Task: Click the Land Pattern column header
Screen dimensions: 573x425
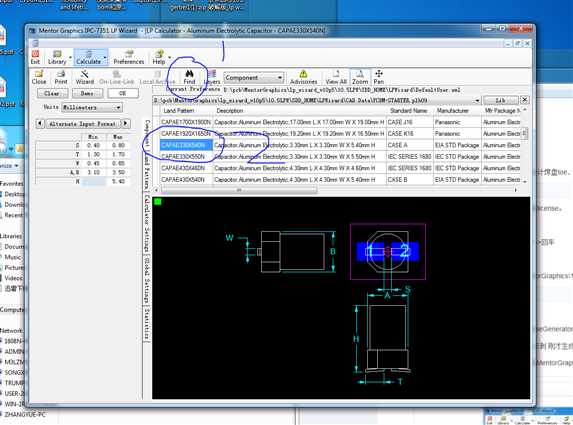Action: [x=186, y=110]
